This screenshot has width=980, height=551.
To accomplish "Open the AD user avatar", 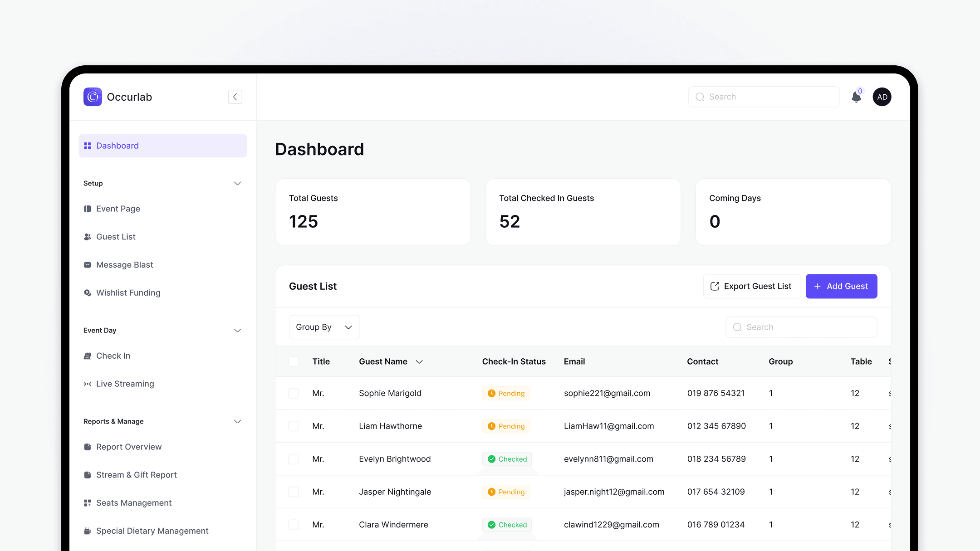I will (882, 97).
